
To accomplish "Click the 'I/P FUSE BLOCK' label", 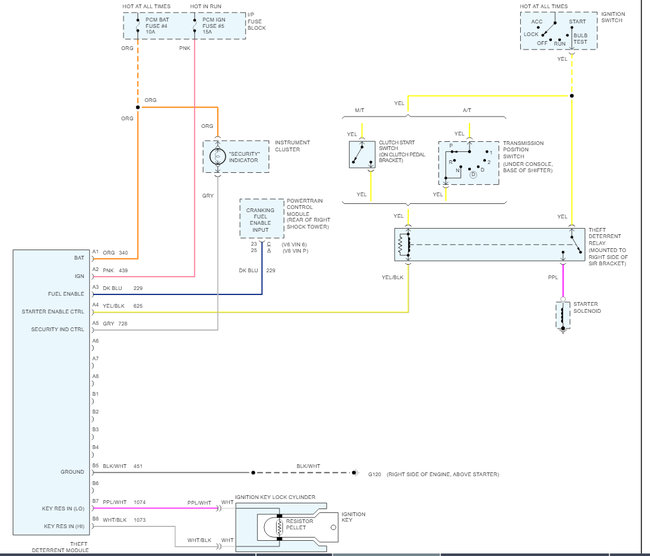I will pyautogui.click(x=256, y=21).
